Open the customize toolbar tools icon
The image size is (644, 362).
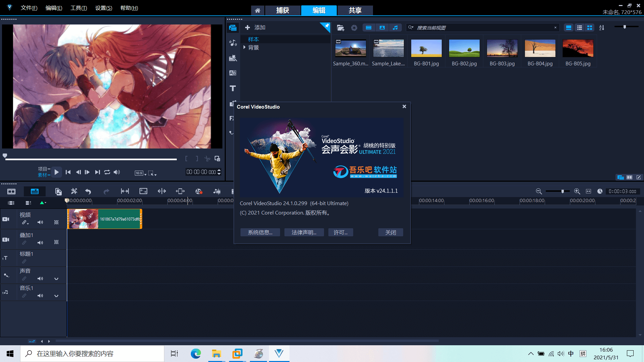[x=74, y=191]
